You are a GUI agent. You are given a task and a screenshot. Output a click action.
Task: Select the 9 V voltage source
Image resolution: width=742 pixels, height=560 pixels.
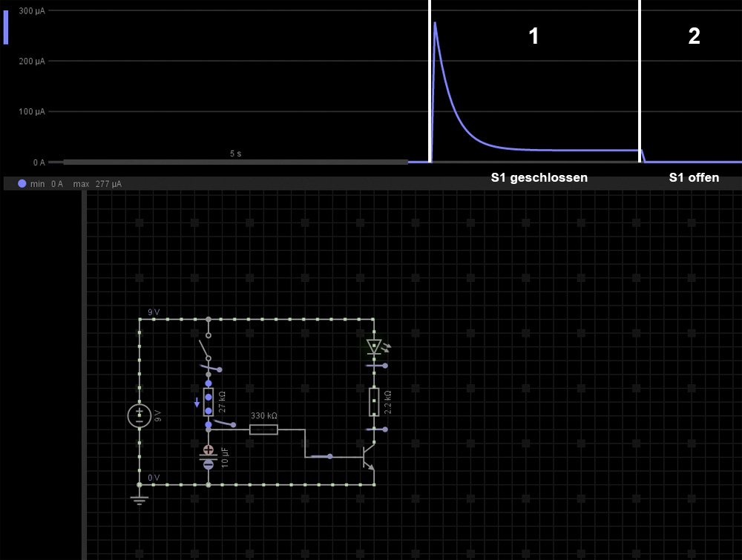click(139, 415)
